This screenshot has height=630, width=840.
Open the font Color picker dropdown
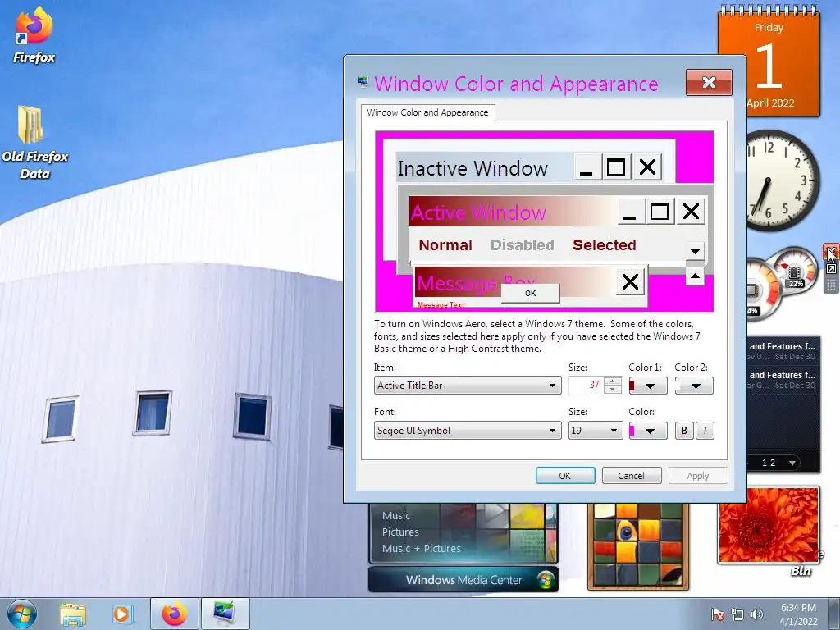coord(648,430)
